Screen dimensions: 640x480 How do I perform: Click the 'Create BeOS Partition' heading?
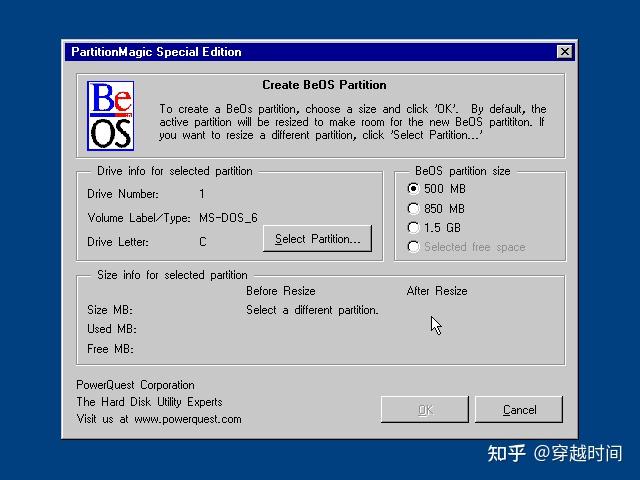[324, 85]
